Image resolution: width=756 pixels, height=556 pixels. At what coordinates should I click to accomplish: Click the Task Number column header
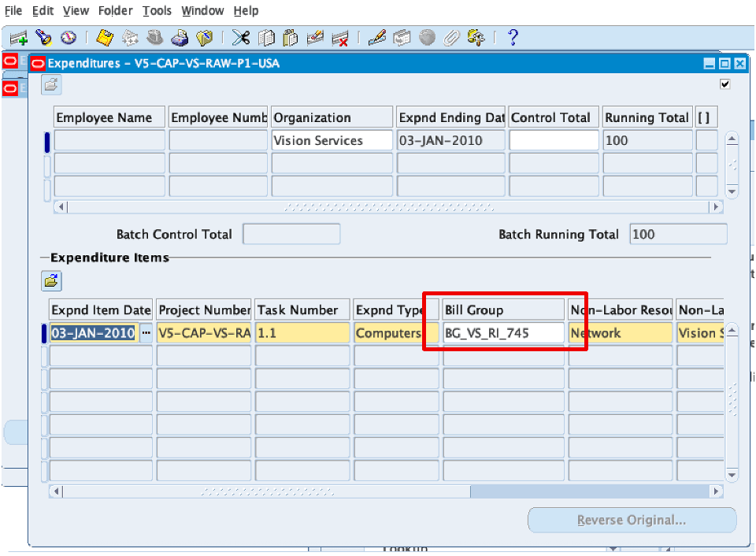[x=302, y=310]
